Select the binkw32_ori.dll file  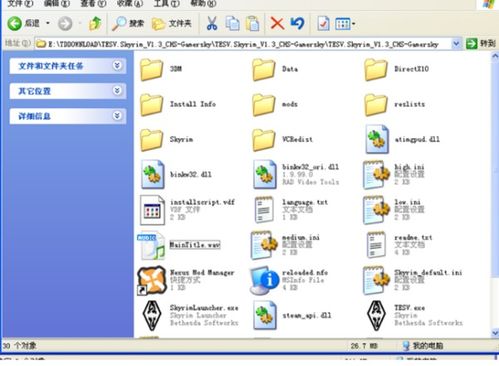click(296, 174)
